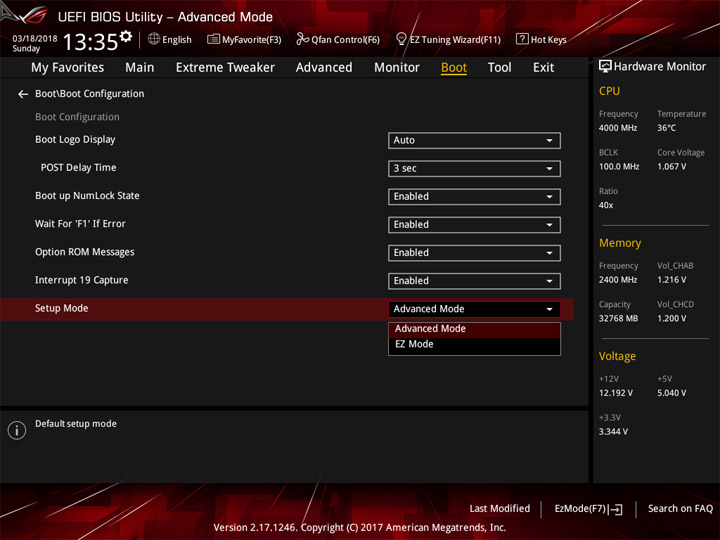Click the gear icon next to the clock
The width and height of the screenshot is (720, 540).
point(126,36)
